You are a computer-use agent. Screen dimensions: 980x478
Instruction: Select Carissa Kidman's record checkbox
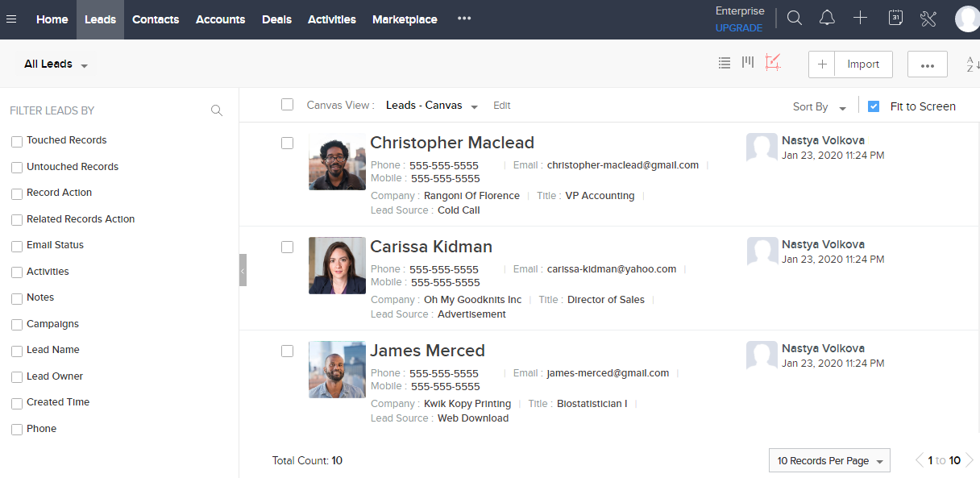click(x=287, y=247)
